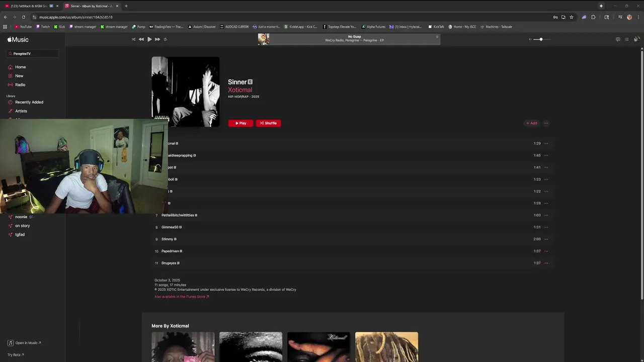Click the red Play button
The image size is (644, 362).
pyautogui.click(x=240, y=123)
